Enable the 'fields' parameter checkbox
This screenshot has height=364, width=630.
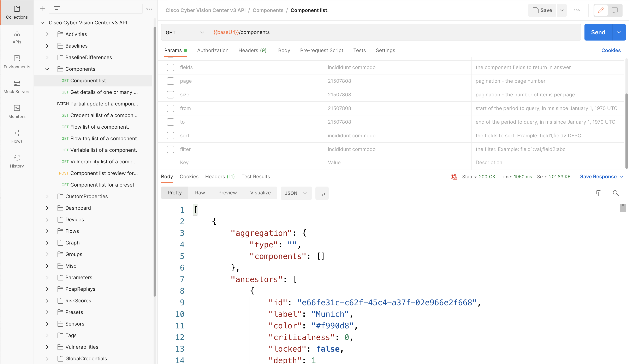(170, 67)
